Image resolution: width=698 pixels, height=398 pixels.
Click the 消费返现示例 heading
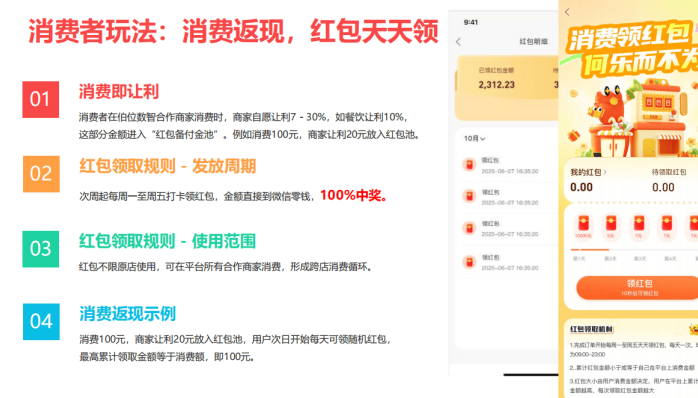[127, 314]
